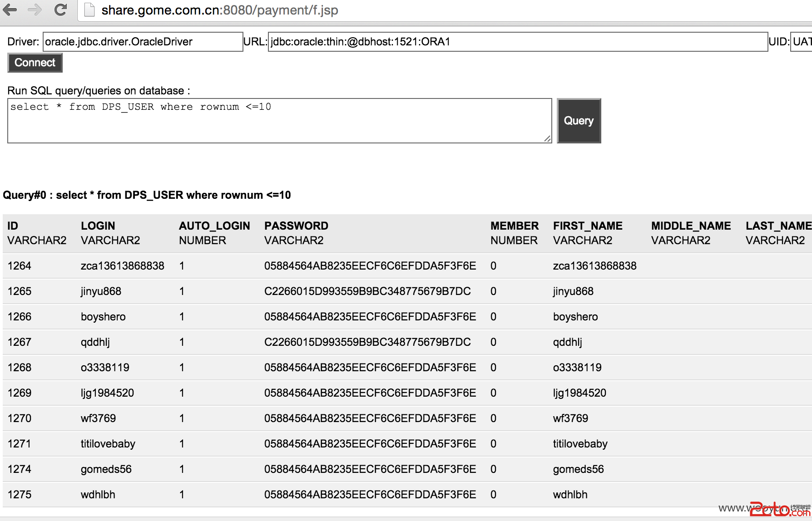The height and width of the screenshot is (521, 812).
Task: Click ID cell 1271
Action: point(20,444)
